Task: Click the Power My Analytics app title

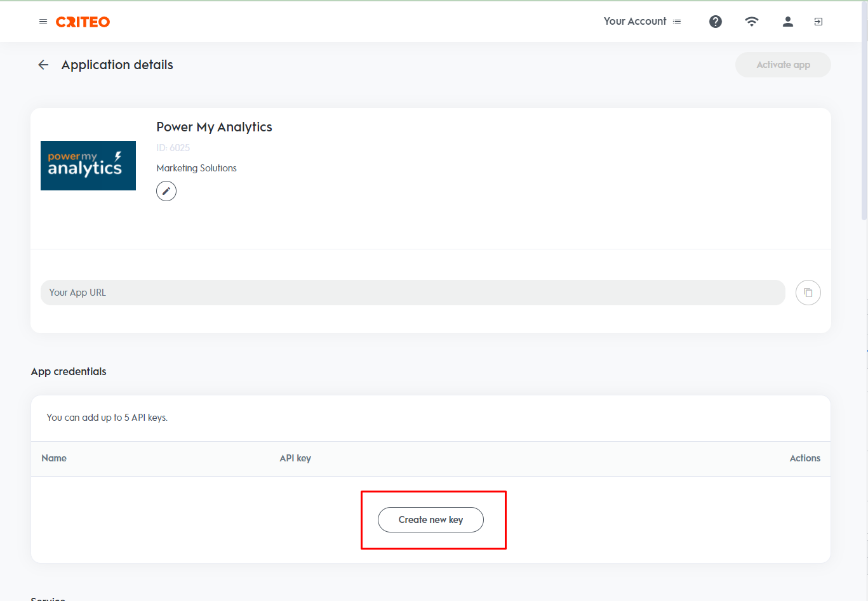Action: point(214,127)
